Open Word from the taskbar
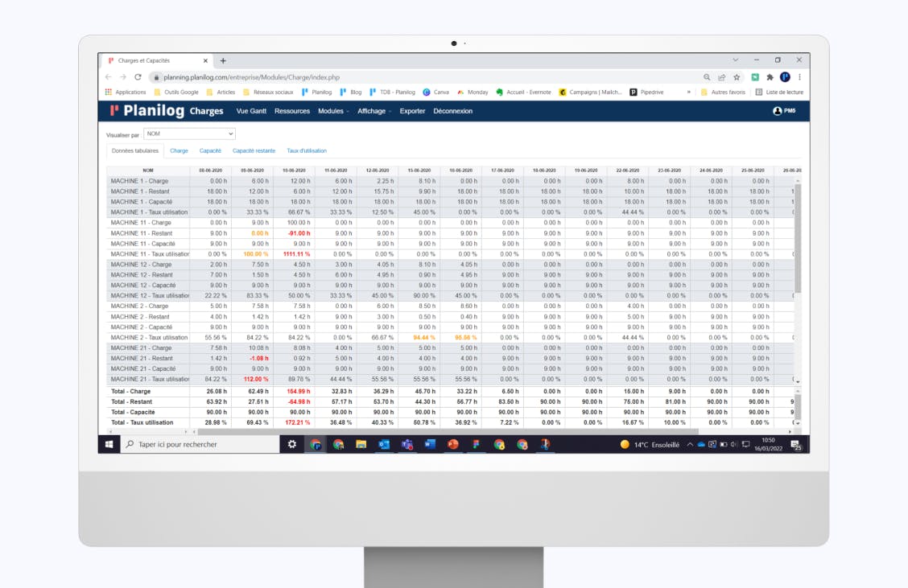The height and width of the screenshot is (588, 908). pos(430,445)
